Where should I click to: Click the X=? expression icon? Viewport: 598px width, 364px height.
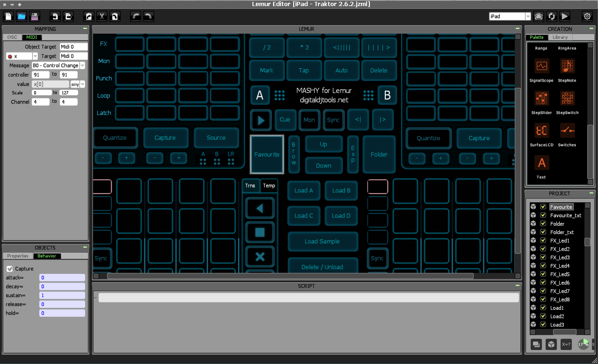click(x=566, y=344)
